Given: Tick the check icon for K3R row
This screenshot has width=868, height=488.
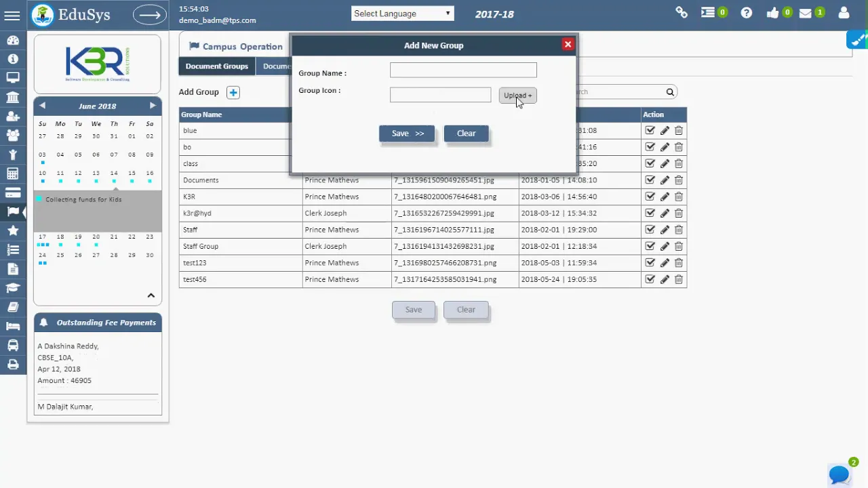Looking at the screenshot, I should tap(650, 197).
